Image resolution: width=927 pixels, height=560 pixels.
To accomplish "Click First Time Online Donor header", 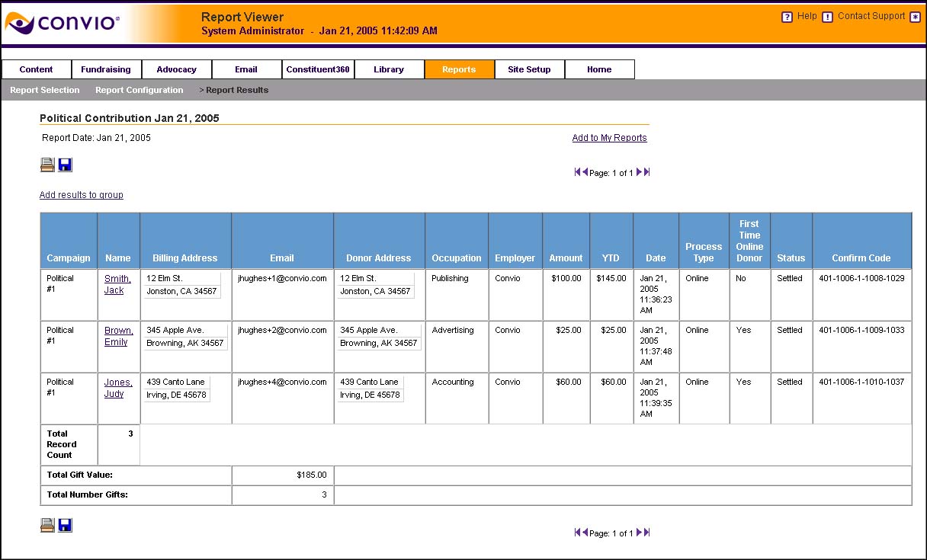I will coord(749,241).
